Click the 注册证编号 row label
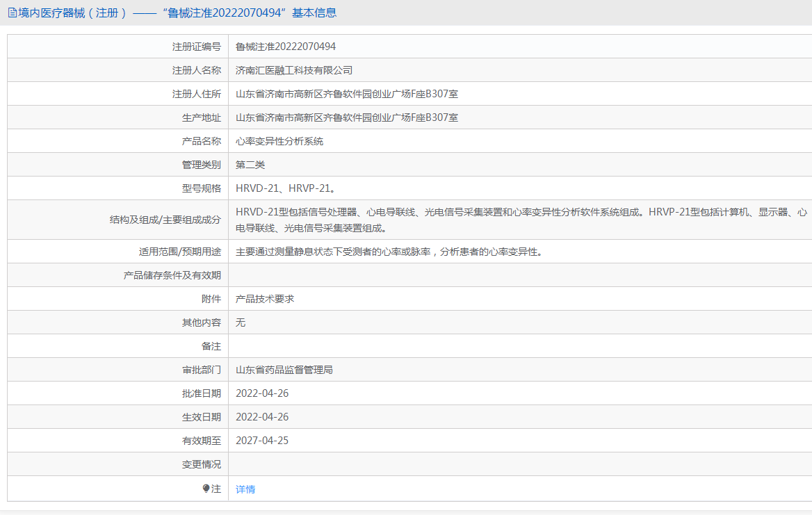The height and width of the screenshot is (515, 812). [x=196, y=47]
